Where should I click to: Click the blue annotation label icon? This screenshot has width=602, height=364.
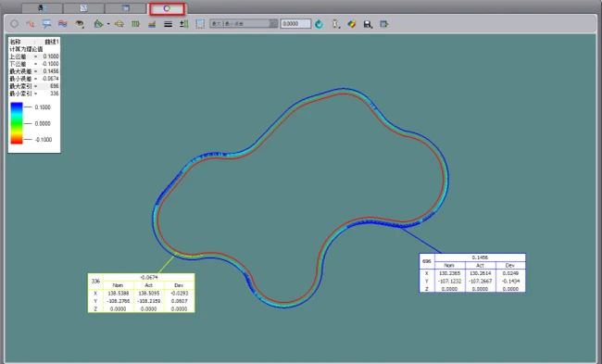(x=46, y=24)
